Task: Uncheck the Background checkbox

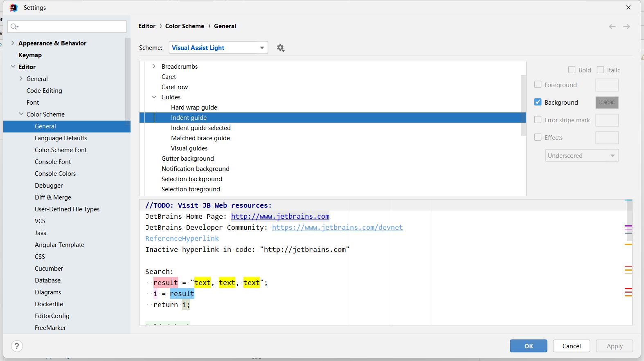Action: pos(538,102)
